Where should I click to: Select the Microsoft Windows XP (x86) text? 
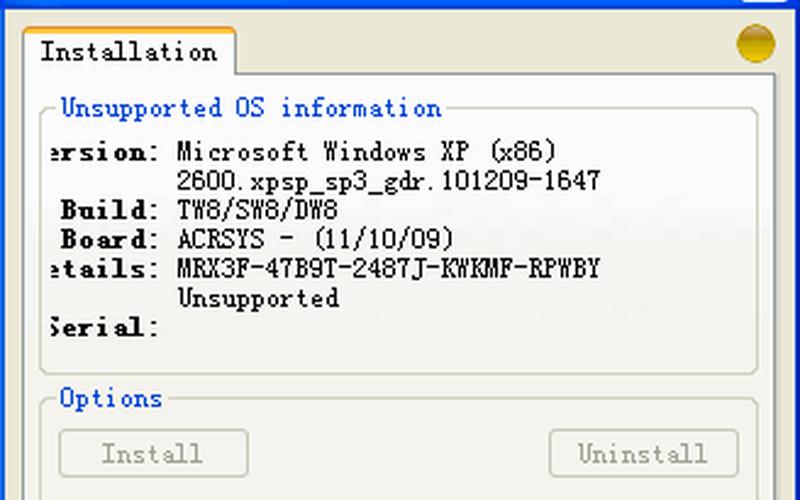pyautogui.click(x=366, y=152)
